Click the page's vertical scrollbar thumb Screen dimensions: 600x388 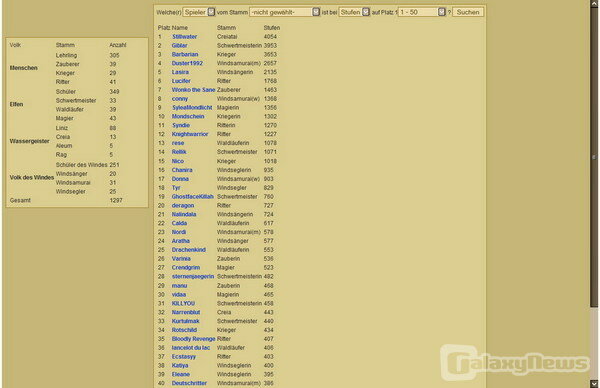pos(594,157)
